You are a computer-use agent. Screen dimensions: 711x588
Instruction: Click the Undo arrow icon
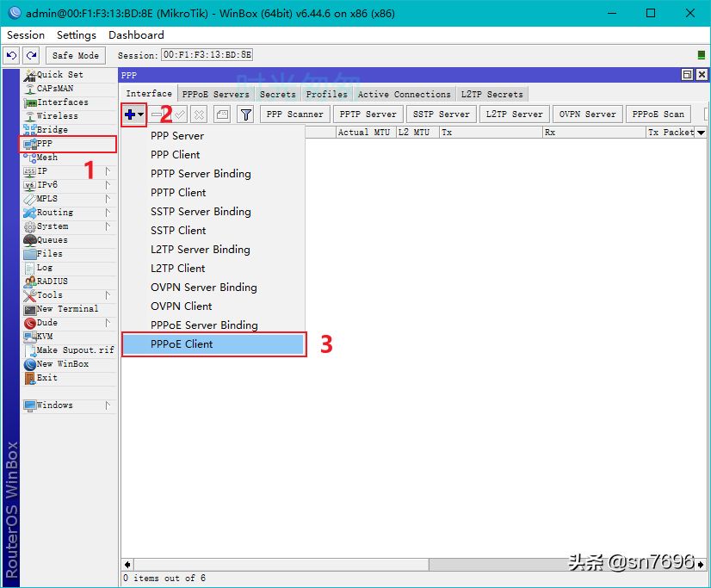pyautogui.click(x=11, y=55)
